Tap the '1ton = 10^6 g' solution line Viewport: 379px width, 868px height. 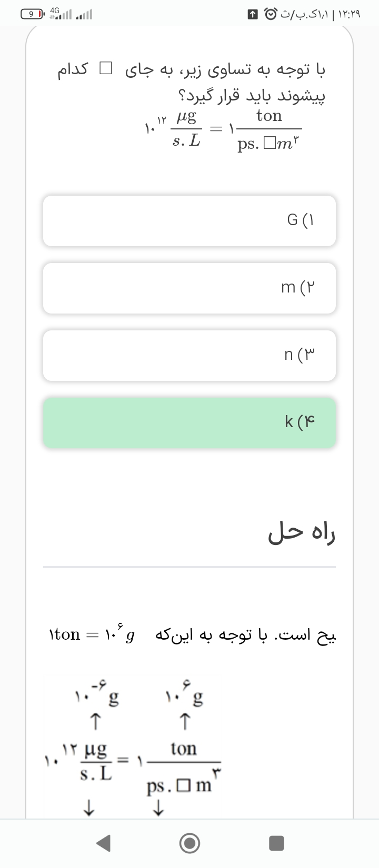91,635
